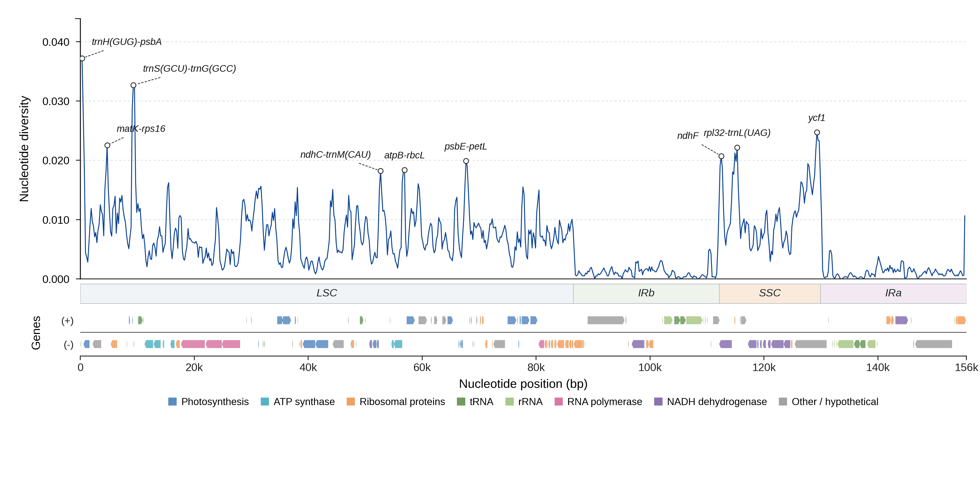Click the 'ATP synthase' legend label
Viewport: 980px width, 477px height.
[304, 402]
